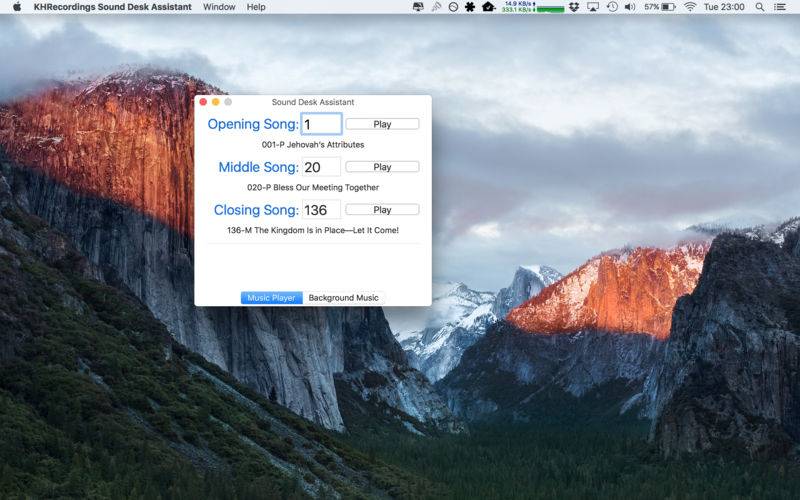Click the Dropbox menu bar icon
800x500 pixels.
click(574, 7)
